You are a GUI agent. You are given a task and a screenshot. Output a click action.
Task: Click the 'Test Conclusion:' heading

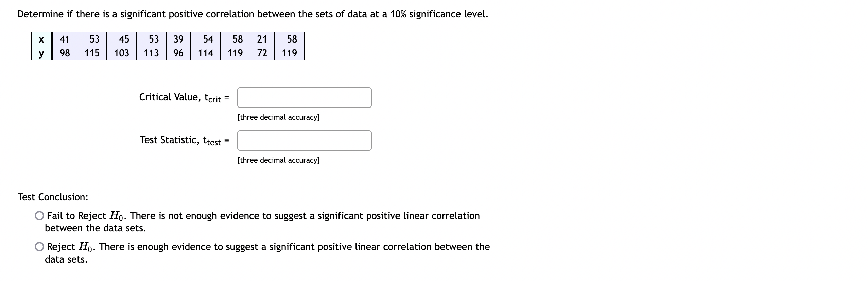point(52,196)
